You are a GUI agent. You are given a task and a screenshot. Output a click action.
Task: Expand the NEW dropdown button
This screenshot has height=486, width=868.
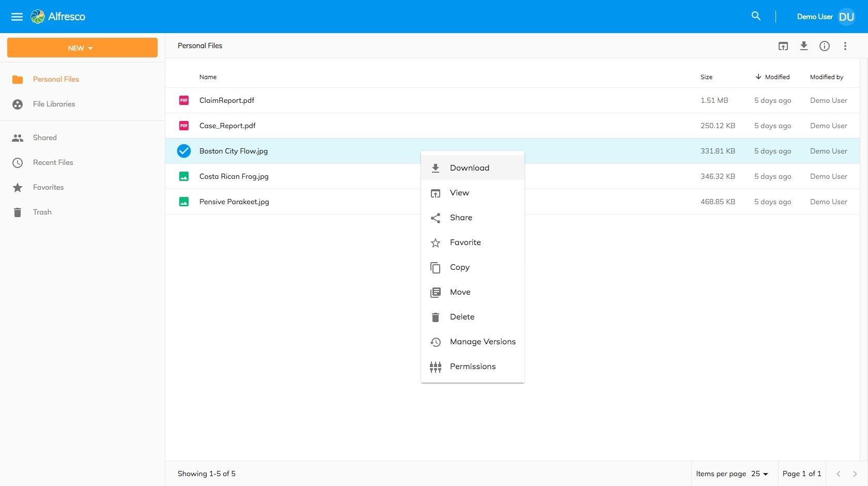(x=82, y=48)
